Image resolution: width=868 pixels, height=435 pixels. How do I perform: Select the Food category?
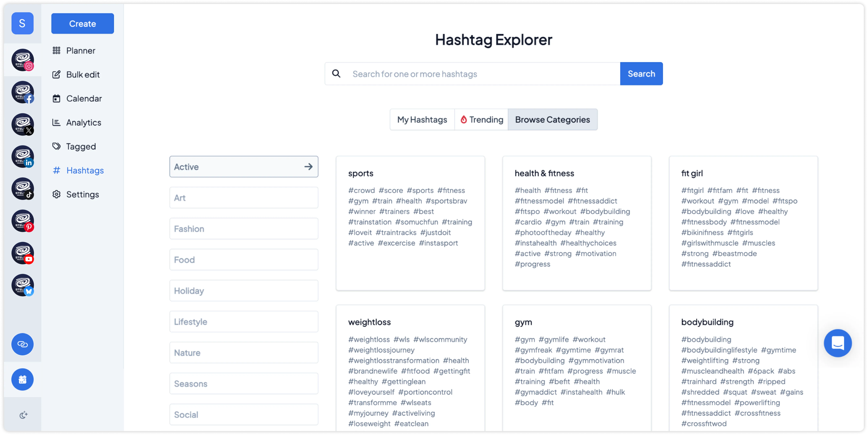tap(244, 260)
